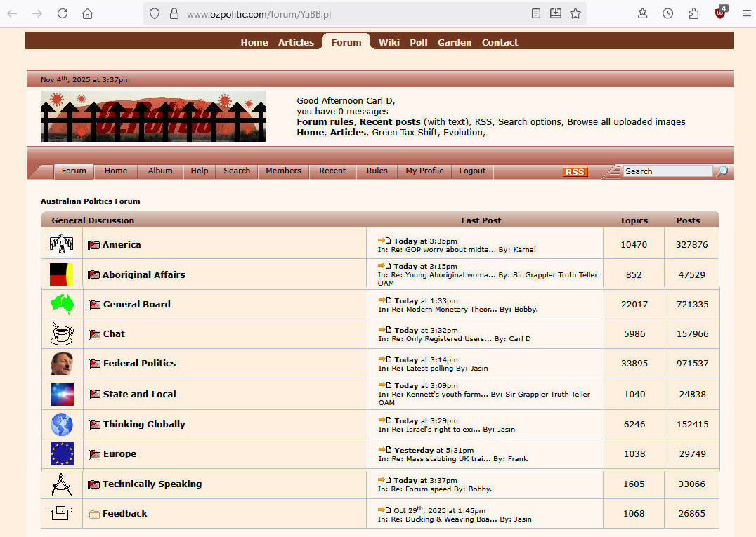Open the browser extensions puzzle icon
The image size is (756, 537).
(693, 13)
